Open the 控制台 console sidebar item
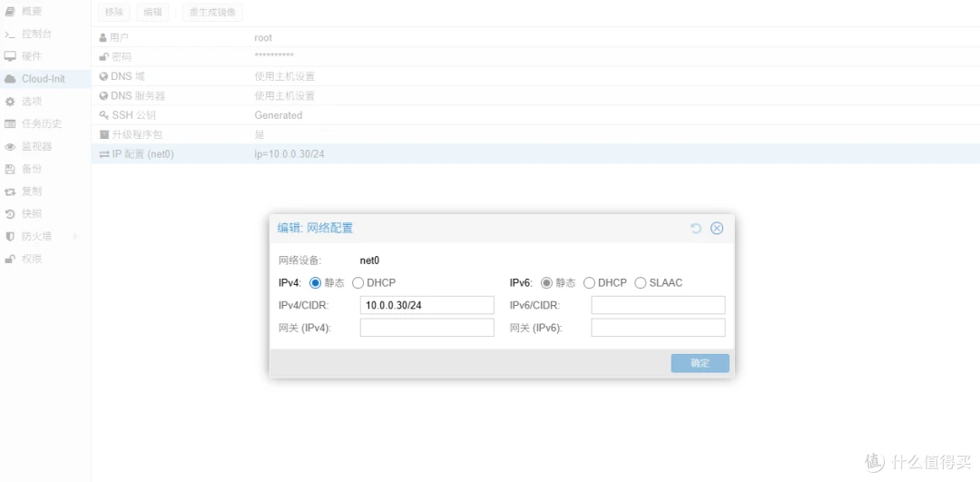The width and height of the screenshot is (980, 482). (x=45, y=34)
